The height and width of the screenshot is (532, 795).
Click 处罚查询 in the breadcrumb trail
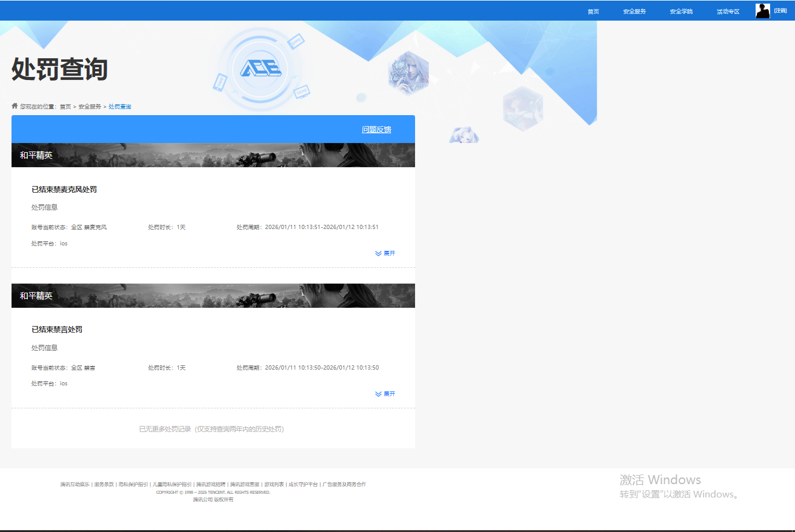[x=120, y=107]
